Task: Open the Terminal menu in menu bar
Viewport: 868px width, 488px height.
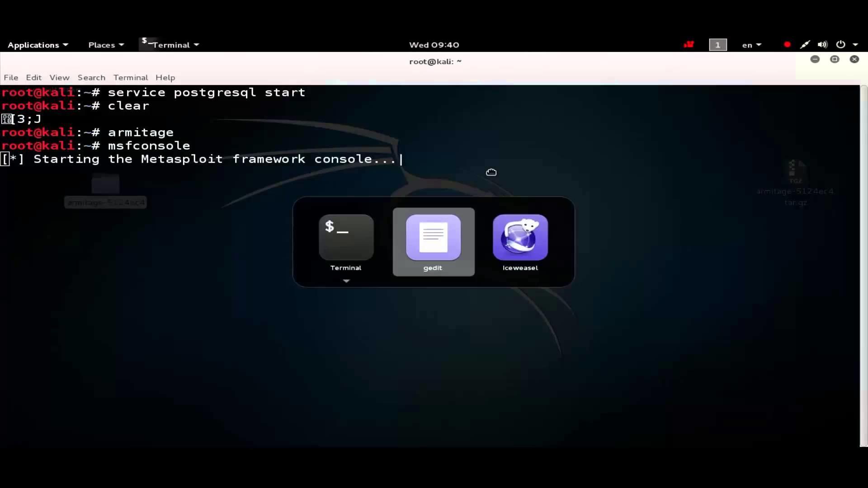Action: click(131, 77)
